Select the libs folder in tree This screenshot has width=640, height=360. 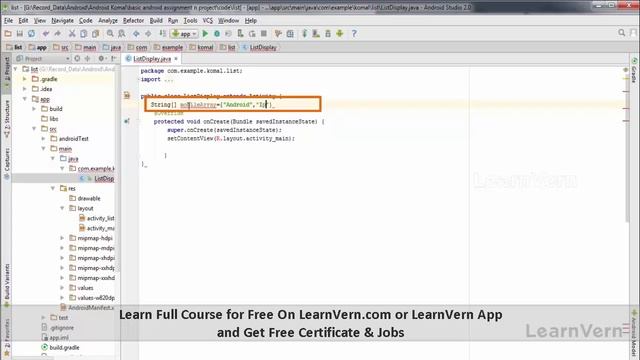49,119
